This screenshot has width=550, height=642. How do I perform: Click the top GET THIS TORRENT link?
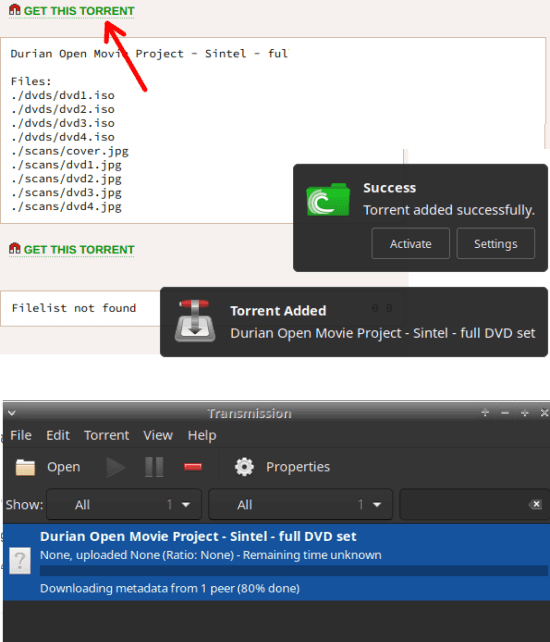click(79, 11)
